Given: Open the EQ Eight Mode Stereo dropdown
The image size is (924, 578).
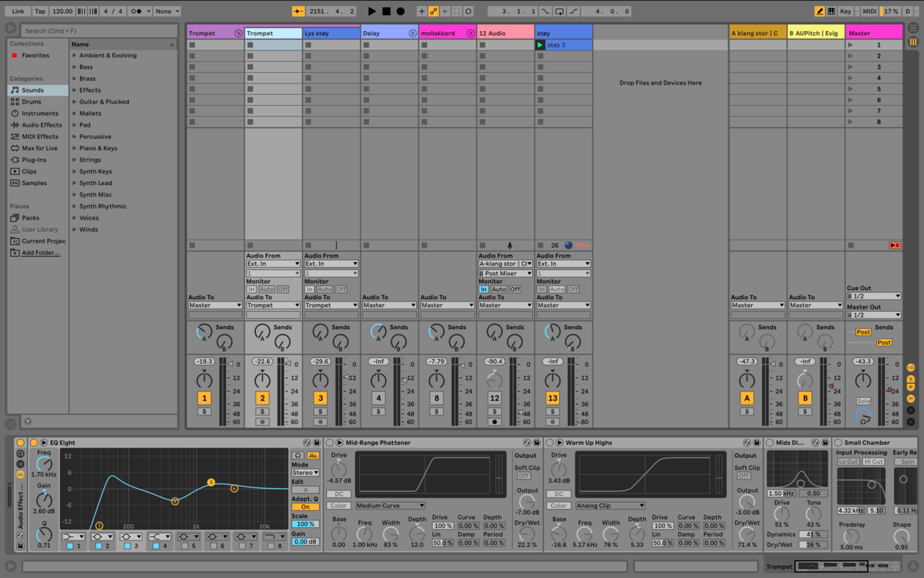Looking at the screenshot, I should coord(305,473).
